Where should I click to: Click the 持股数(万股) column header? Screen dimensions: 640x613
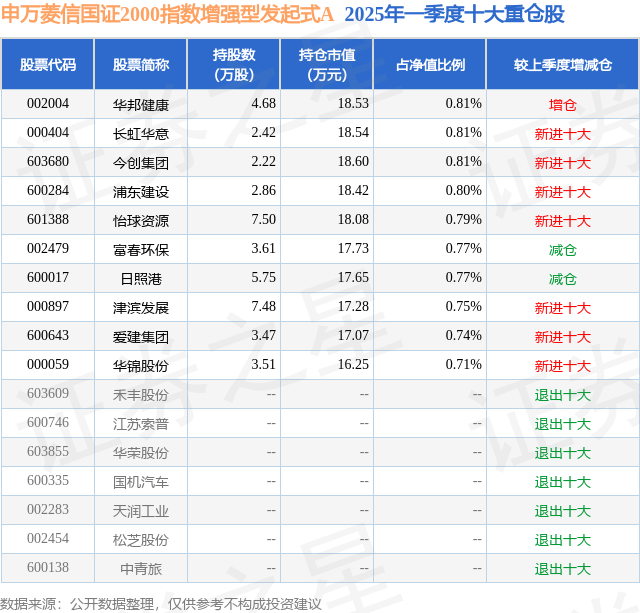coord(234,64)
